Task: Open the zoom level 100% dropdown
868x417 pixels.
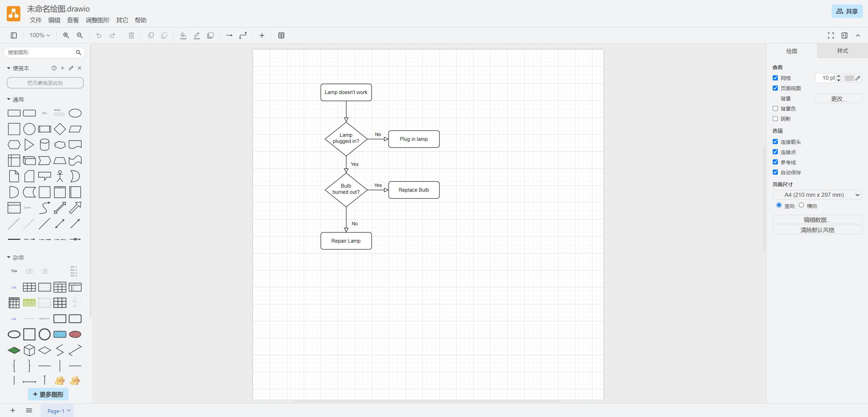Action: tap(39, 35)
